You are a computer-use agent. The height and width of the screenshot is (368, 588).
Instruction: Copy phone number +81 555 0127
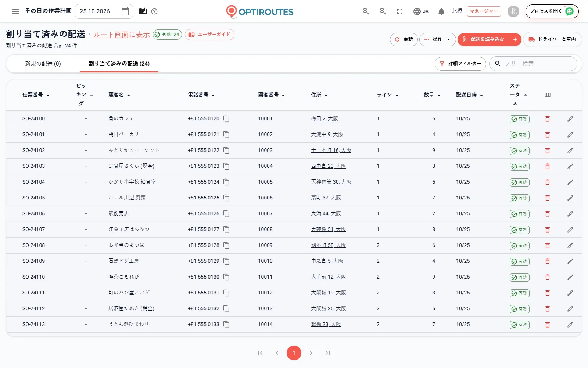(226, 230)
